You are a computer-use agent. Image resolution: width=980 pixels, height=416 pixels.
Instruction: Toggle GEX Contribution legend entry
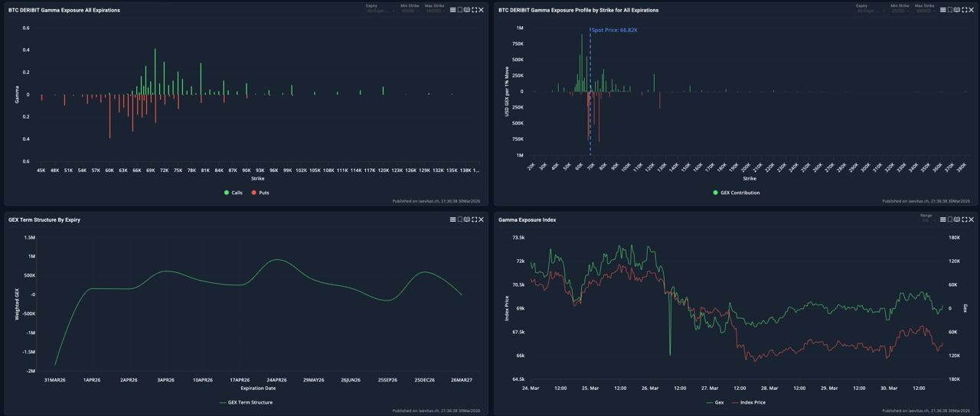coord(737,193)
